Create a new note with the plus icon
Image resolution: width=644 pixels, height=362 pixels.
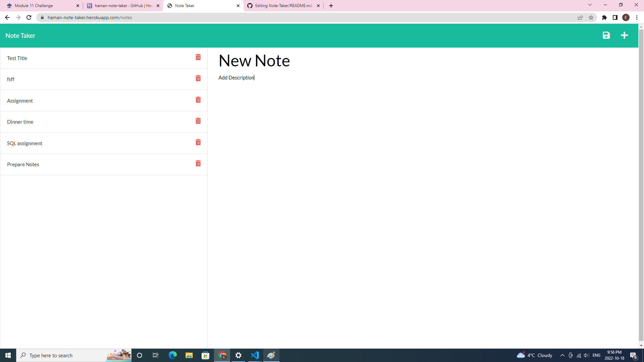pos(624,35)
